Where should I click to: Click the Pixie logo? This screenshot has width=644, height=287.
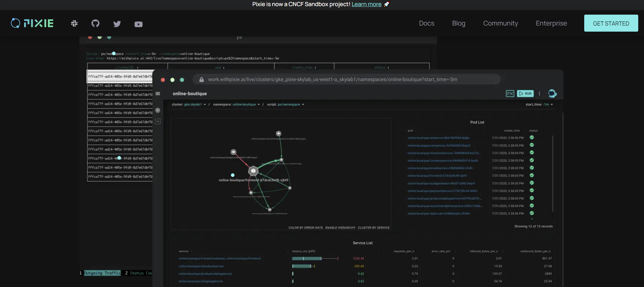[32, 23]
